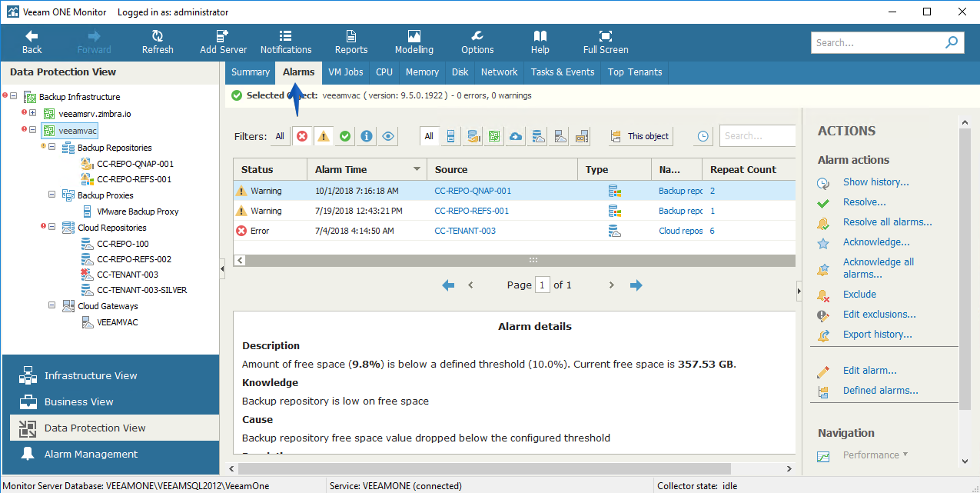Viewport: 980px width, 493px height.
Task: Click the Refresh toolbar icon
Action: (158, 42)
